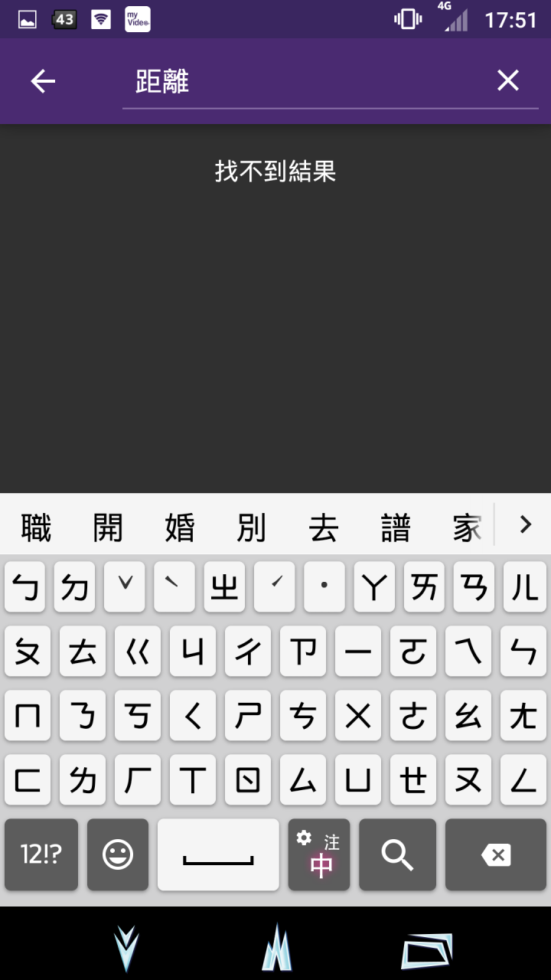Tap the ㄥ key
This screenshot has height=980, width=551.
[x=523, y=780]
